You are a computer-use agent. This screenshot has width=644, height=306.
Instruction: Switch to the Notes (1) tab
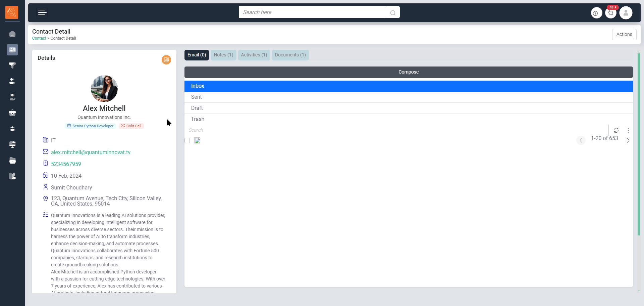pyautogui.click(x=223, y=55)
